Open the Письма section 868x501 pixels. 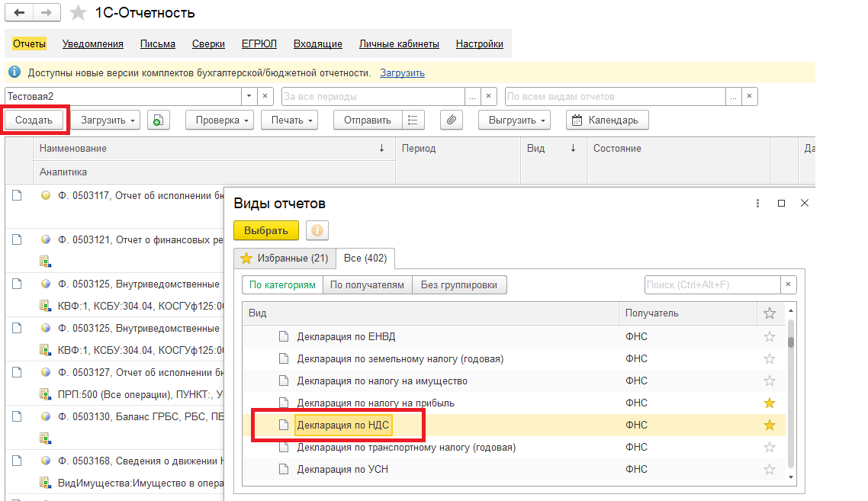[x=158, y=43]
